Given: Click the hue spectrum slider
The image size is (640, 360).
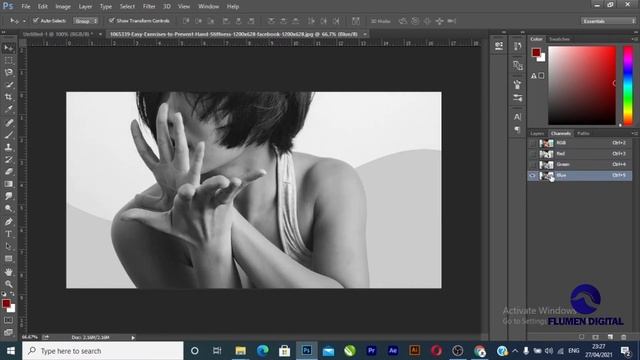Looking at the screenshot, I should coord(628,85).
